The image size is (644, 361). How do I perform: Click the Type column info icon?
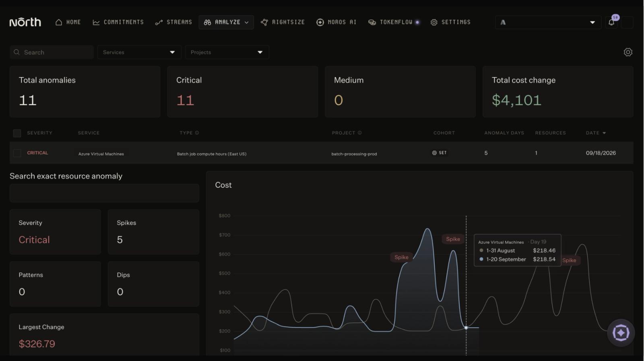tap(197, 133)
